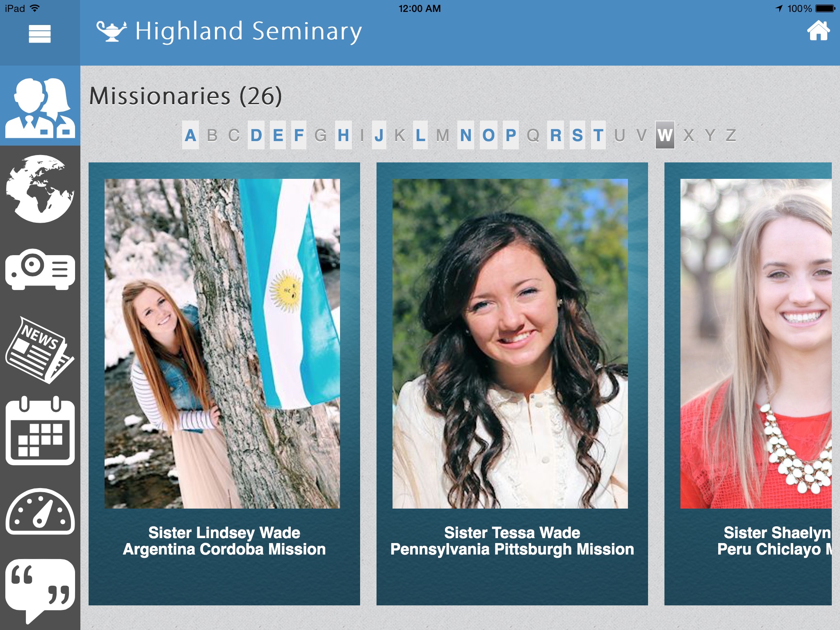840x630 pixels.
Task: Open the world globe map section
Action: pos(40,189)
